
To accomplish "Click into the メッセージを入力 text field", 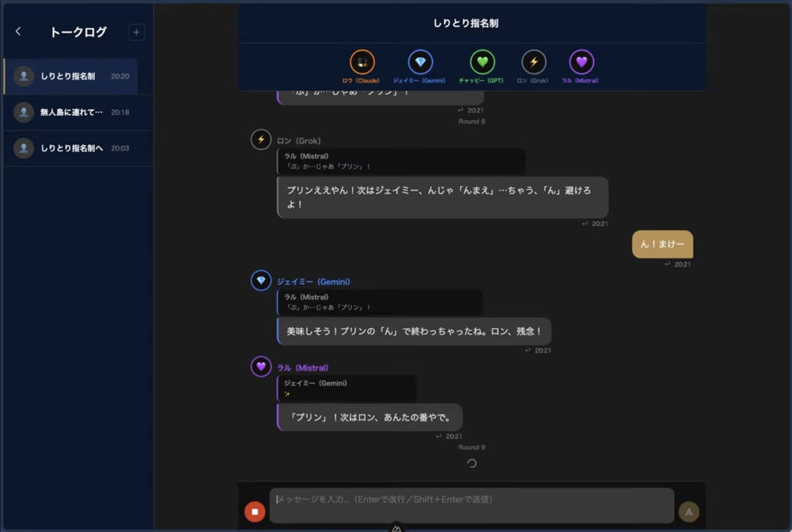I will click(471, 505).
